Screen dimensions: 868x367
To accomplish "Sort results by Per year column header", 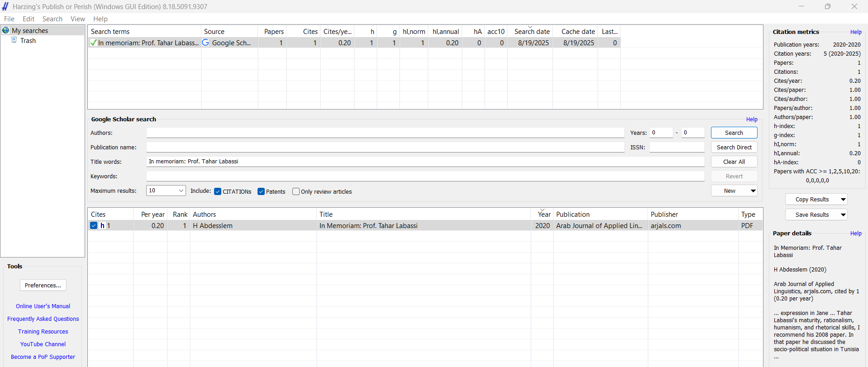I will [x=150, y=214].
